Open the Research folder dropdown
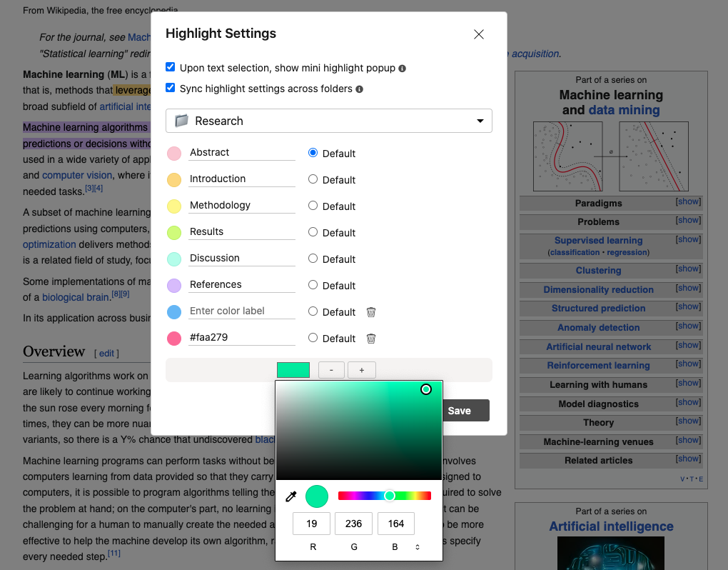 pyautogui.click(x=329, y=121)
